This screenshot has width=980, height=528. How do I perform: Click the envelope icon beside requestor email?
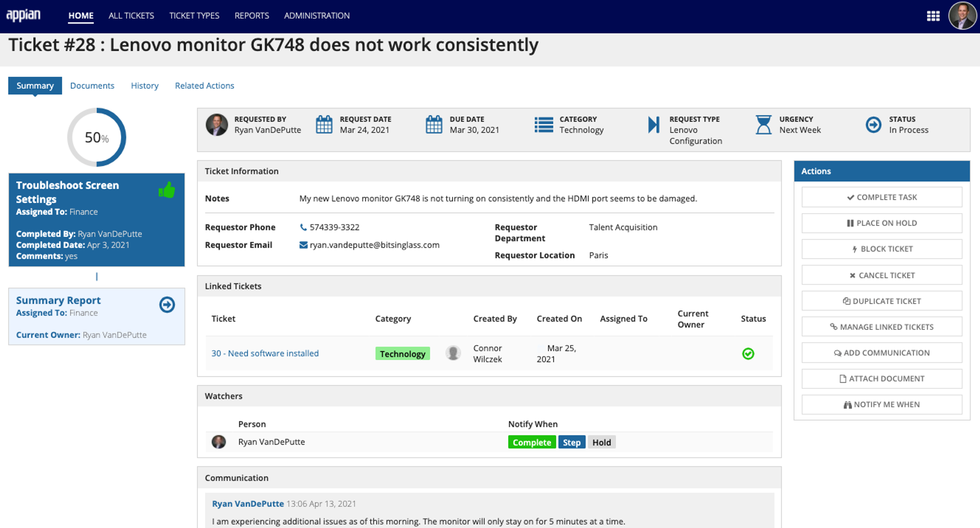coord(303,245)
